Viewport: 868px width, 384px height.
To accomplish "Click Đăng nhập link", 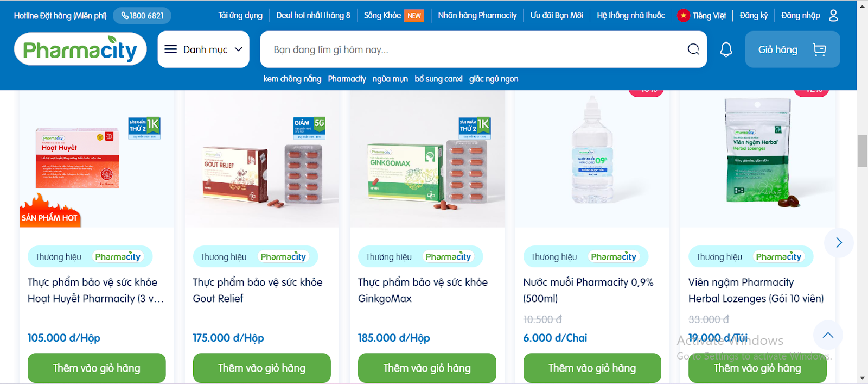I will point(800,15).
